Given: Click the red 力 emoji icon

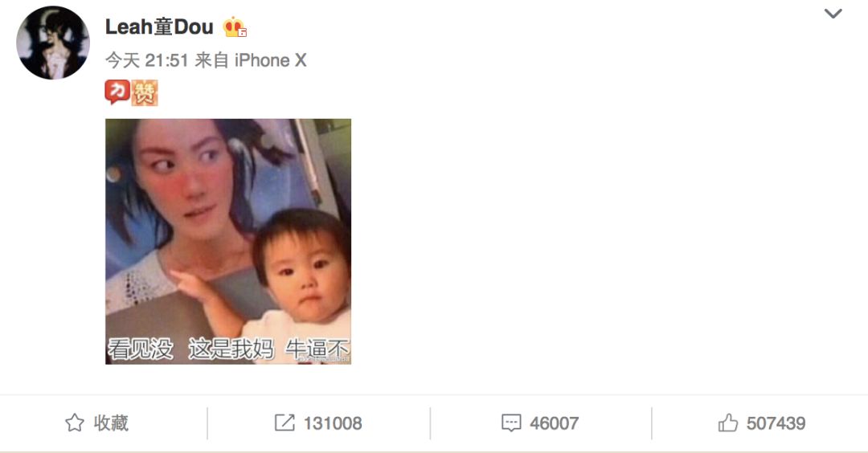Looking at the screenshot, I should coord(117,92).
